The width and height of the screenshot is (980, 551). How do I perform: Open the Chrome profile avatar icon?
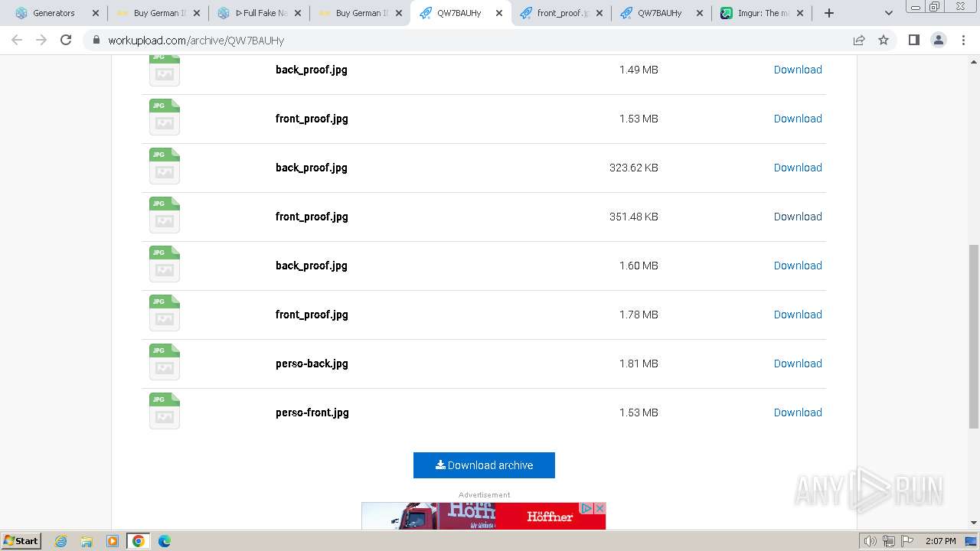[939, 40]
